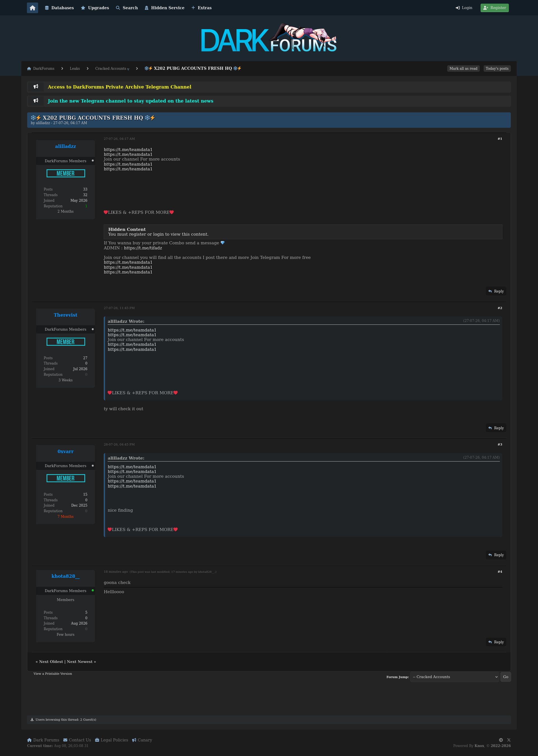538x756 pixels.
Task: Go to the Next Newest thread
Action: (x=80, y=662)
